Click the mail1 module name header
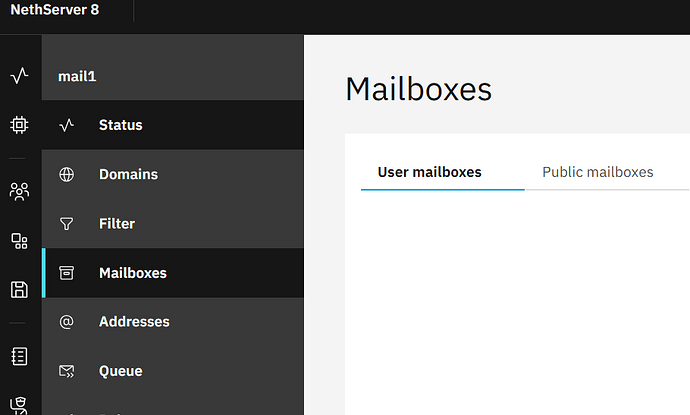The image size is (690, 415). [x=78, y=76]
